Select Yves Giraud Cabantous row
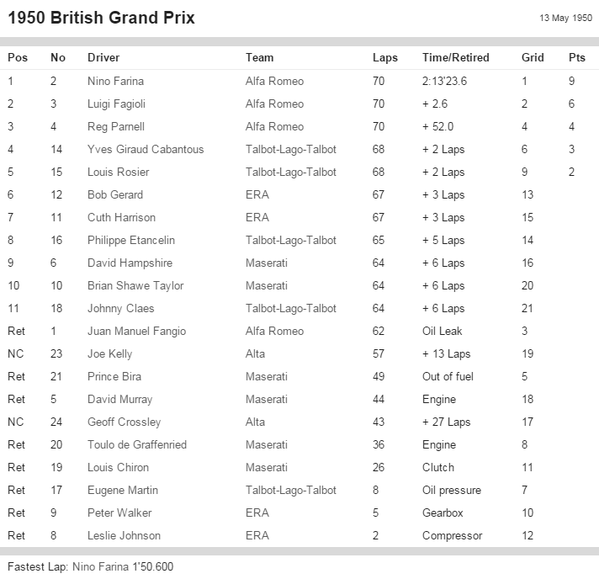This screenshot has height=579, width=599. 300,149
